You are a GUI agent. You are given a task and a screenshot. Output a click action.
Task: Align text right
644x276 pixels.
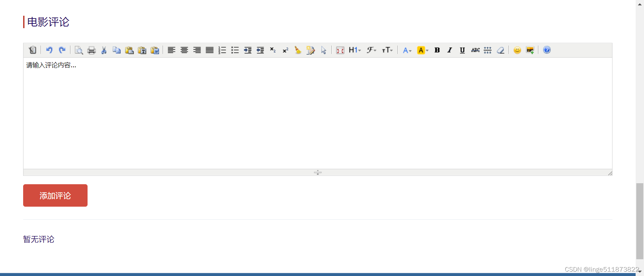point(197,50)
